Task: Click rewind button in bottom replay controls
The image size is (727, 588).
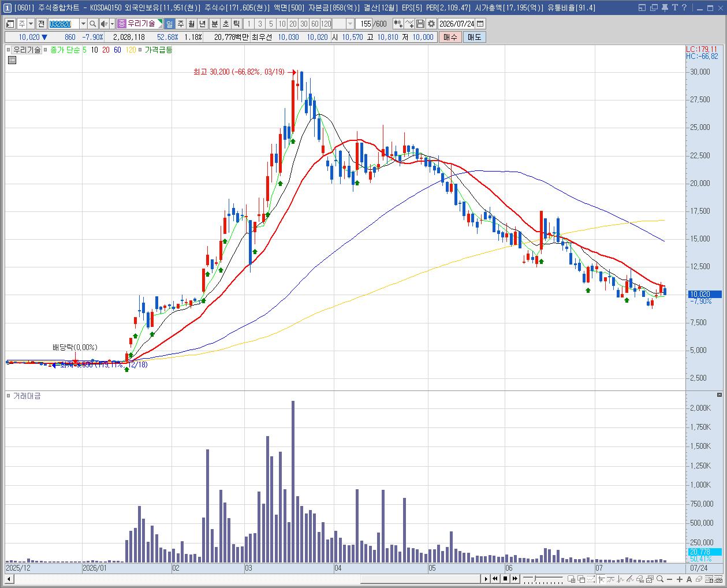Action: (495, 579)
